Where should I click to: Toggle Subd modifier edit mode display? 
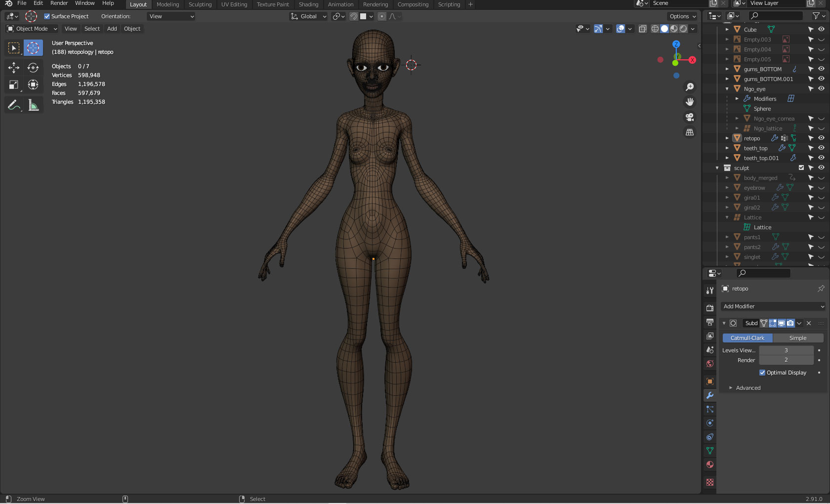773,323
